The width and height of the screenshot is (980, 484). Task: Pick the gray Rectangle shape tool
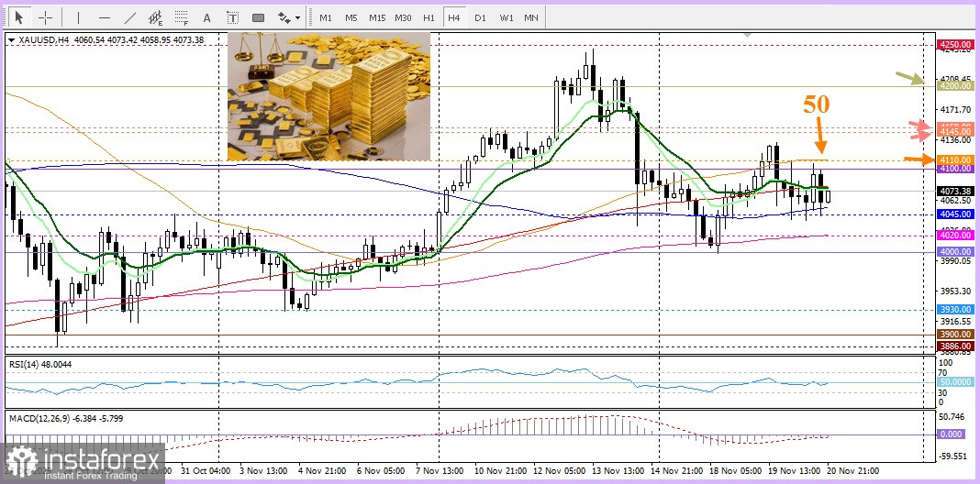(x=258, y=17)
